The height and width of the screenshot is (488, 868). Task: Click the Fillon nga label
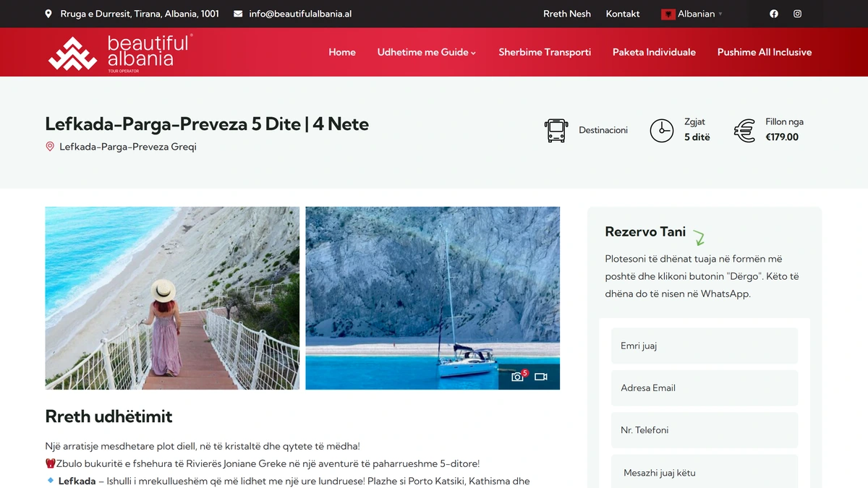(785, 122)
